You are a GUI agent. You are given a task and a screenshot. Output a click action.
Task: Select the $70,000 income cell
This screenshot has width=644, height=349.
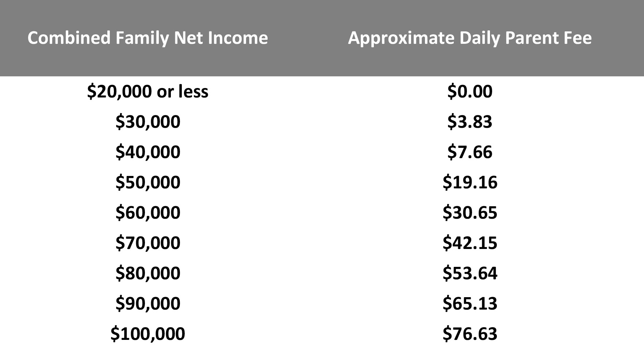pos(148,243)
